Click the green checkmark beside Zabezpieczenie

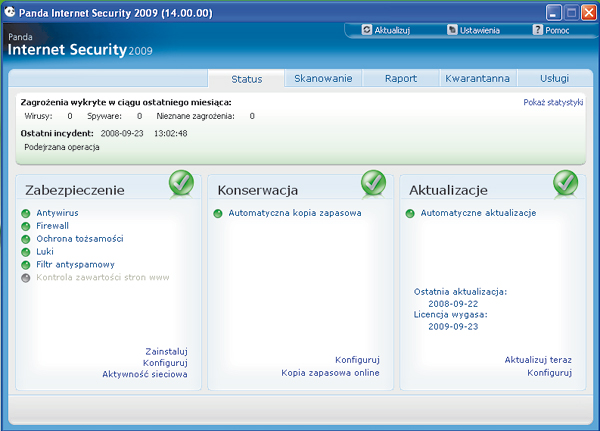(x=181, y=183)
